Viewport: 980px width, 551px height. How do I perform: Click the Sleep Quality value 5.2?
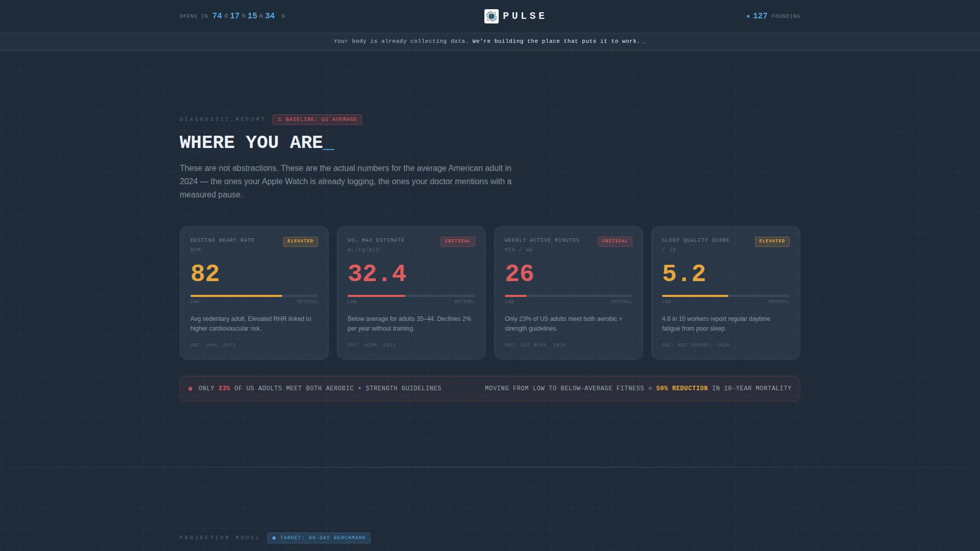[684, 273]
